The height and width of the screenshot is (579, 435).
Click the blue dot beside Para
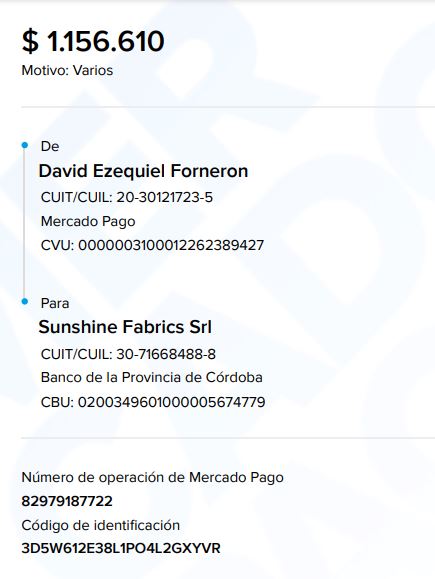25,302
